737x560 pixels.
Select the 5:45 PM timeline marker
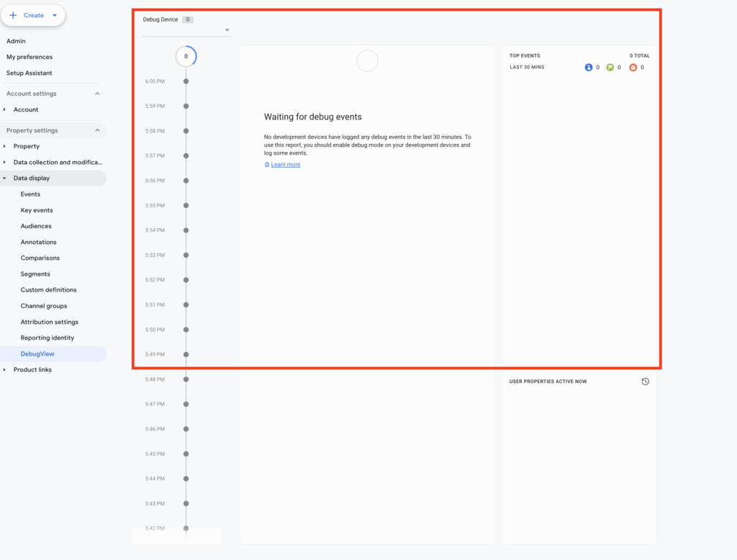pos(186,453)
